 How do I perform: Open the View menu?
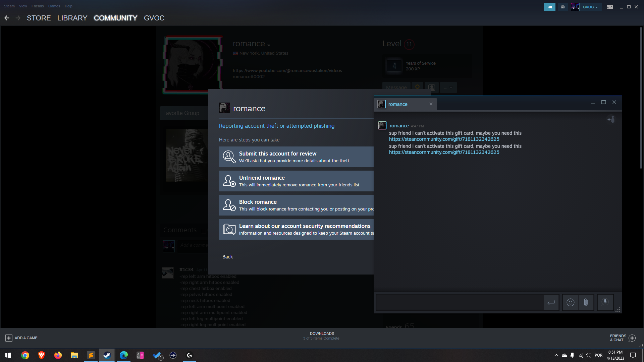click(x=23, y=6)
